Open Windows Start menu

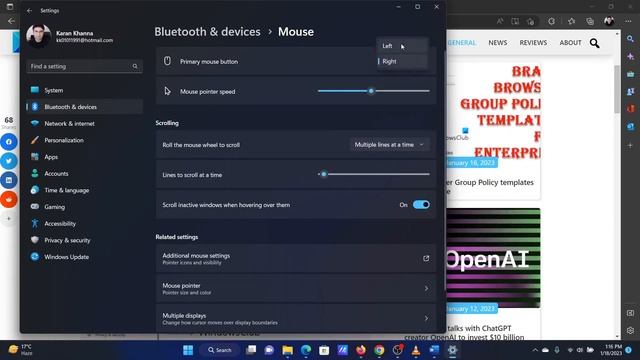click(x=188, y=350)
